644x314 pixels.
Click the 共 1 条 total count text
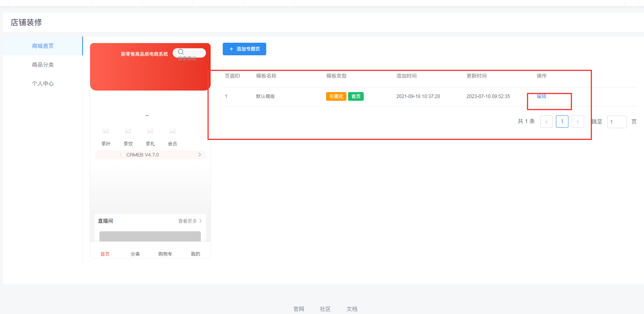[x=526, y=122]
